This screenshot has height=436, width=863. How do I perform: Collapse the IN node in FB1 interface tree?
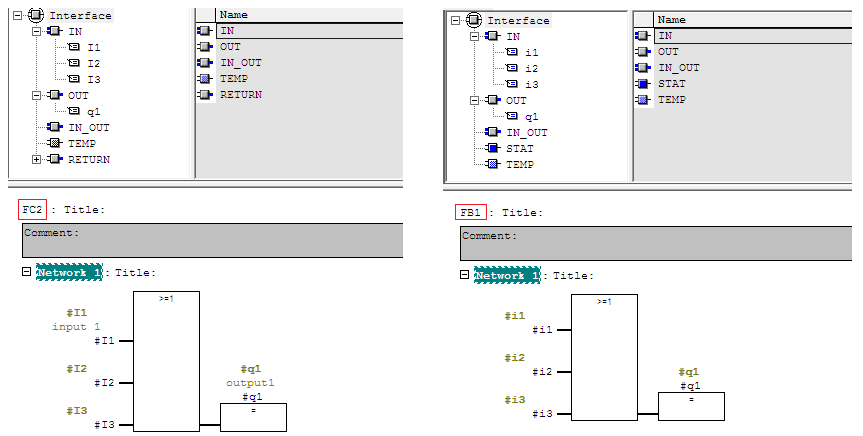click(474, 36)
